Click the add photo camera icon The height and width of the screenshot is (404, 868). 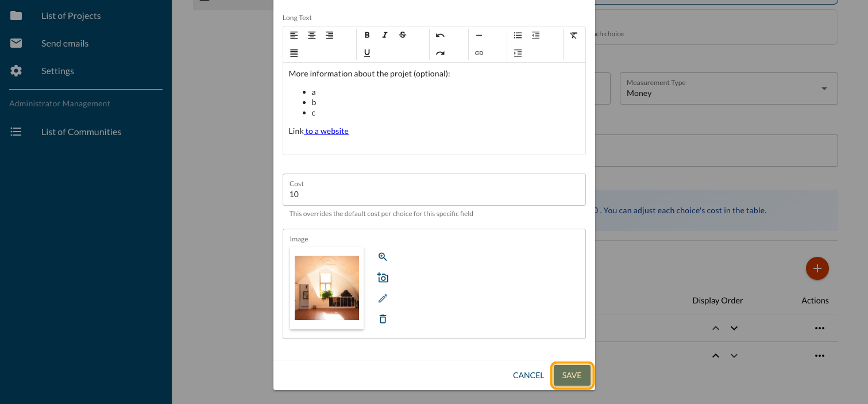pos(383,278)
